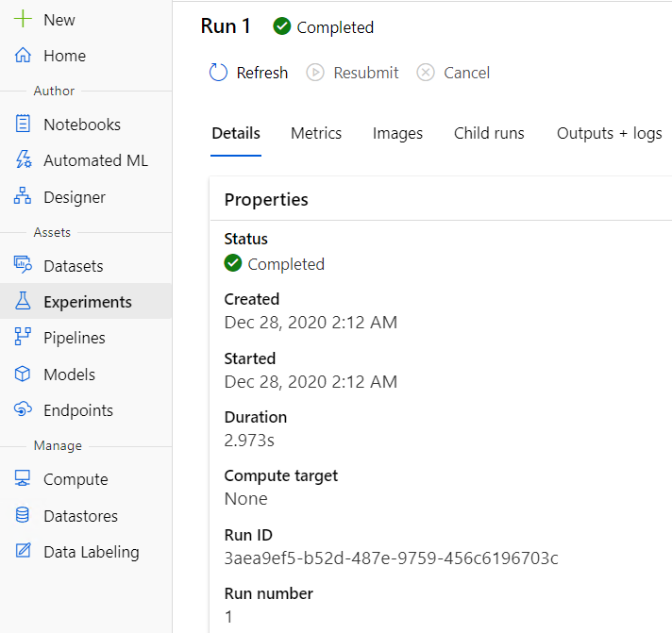Click the Compute target value None
Viewport: 672px width, 633px height.
tap(246, 499)
